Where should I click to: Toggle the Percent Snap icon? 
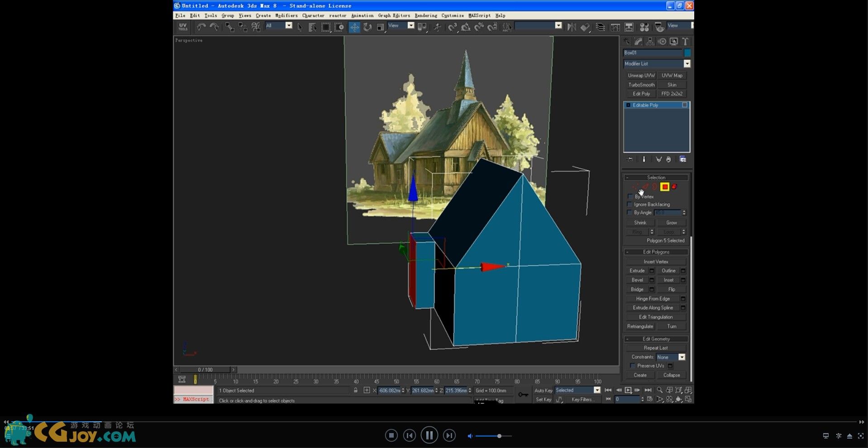point(479,27)
